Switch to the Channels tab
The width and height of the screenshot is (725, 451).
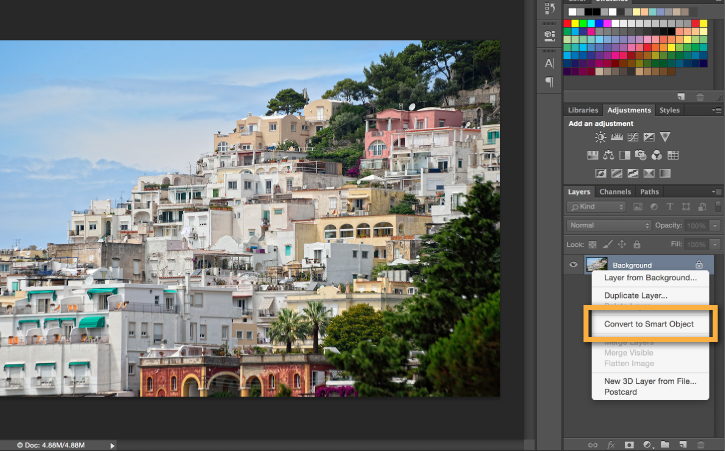click(615, 192)
